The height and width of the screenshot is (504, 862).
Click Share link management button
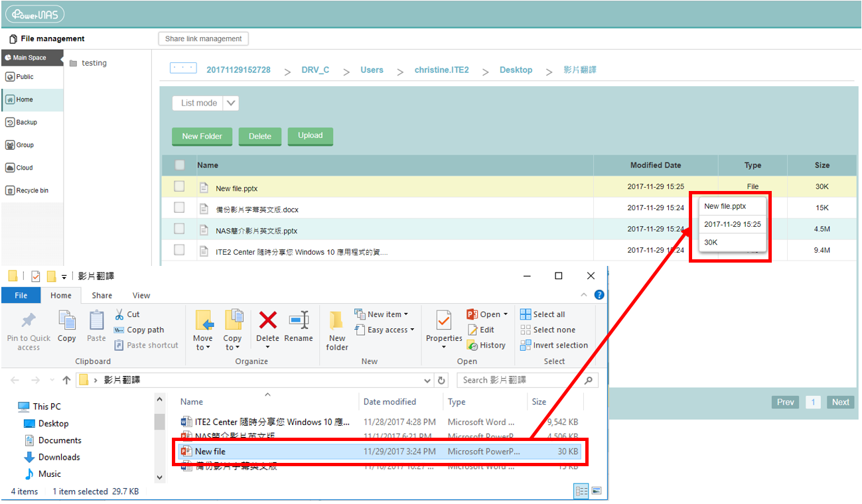tap(203, 38)
